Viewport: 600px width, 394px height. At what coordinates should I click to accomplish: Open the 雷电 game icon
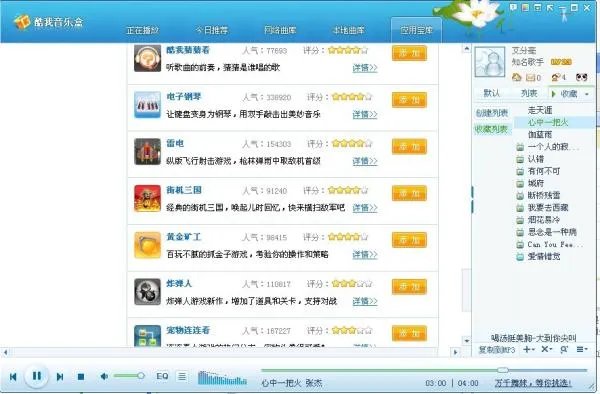point(147,151)
